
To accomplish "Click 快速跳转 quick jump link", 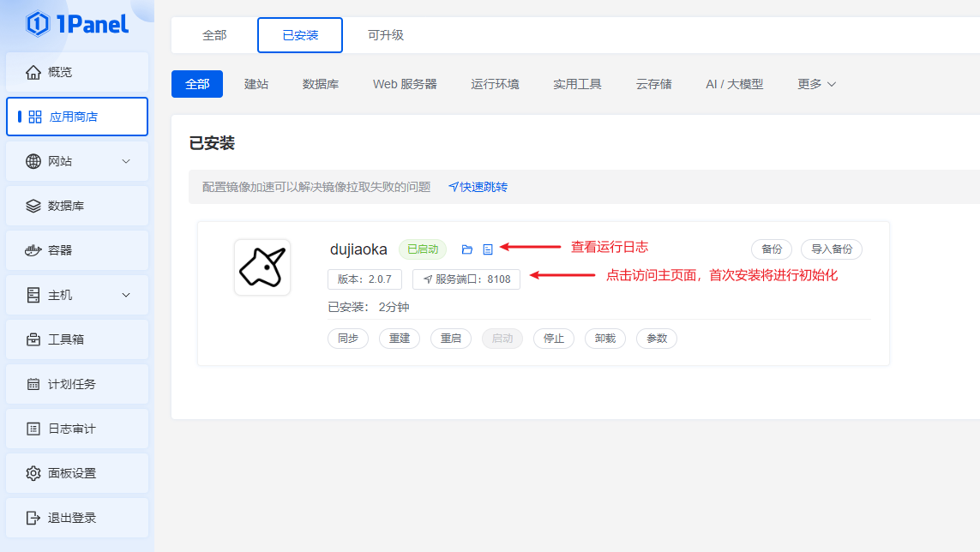I will click(x=478, y=187).
